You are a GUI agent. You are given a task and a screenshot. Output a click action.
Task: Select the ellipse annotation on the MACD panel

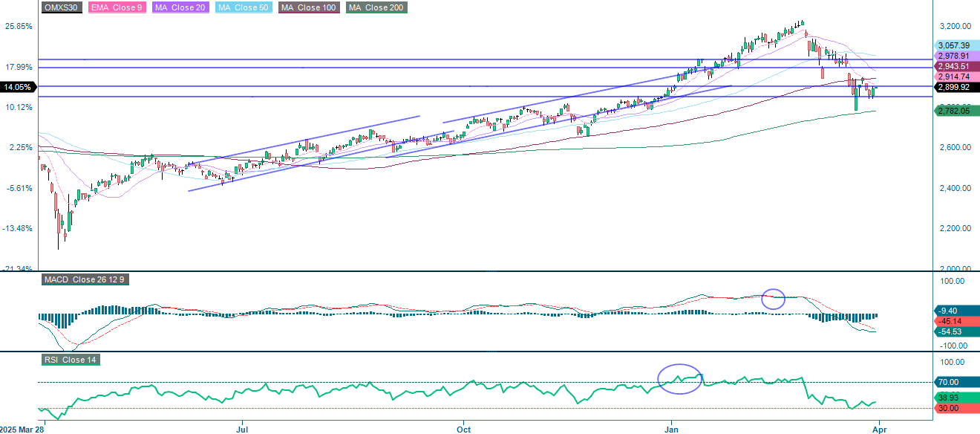(774, 299)
